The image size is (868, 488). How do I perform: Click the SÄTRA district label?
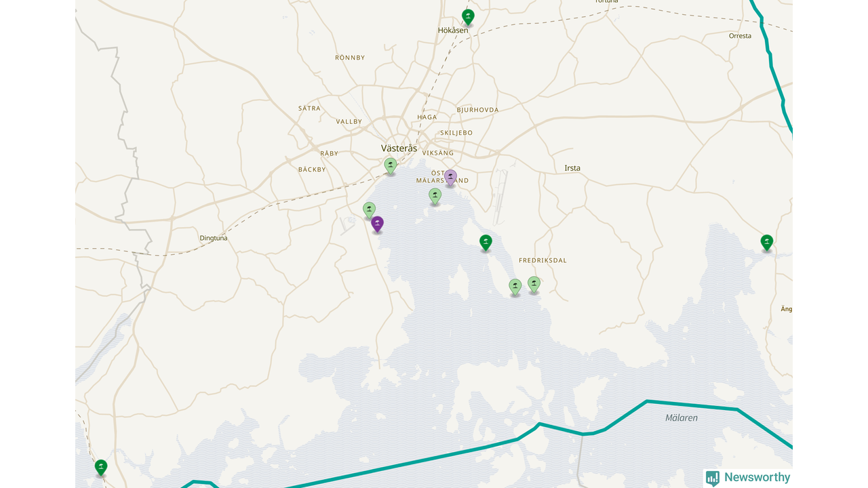[309, 108]
